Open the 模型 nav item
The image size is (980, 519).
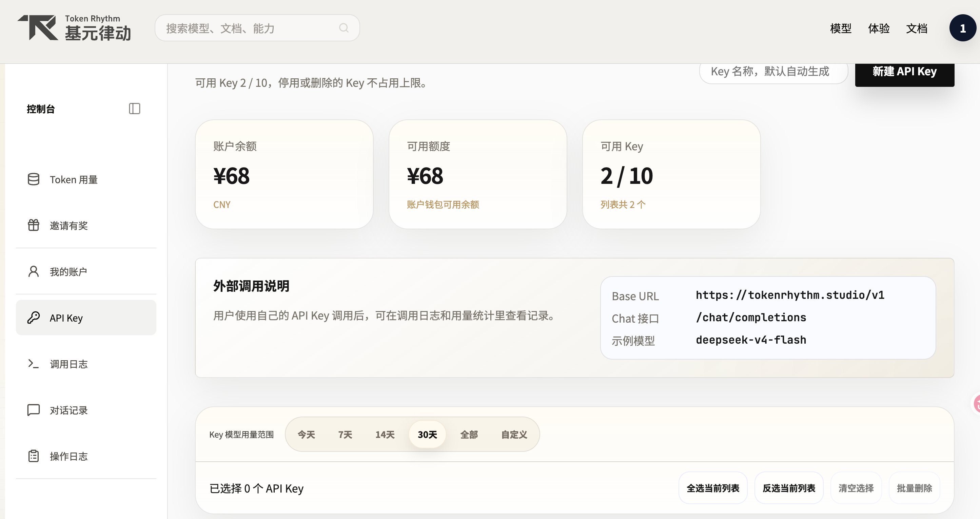[841, 28]
